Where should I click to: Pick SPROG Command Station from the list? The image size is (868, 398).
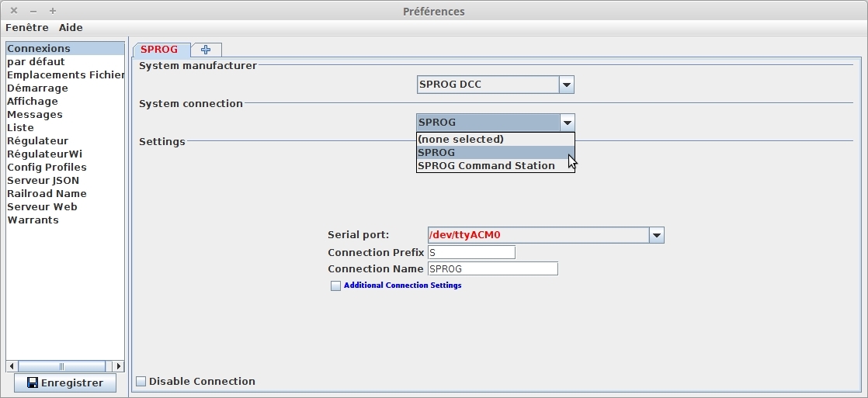pos(495,165)
